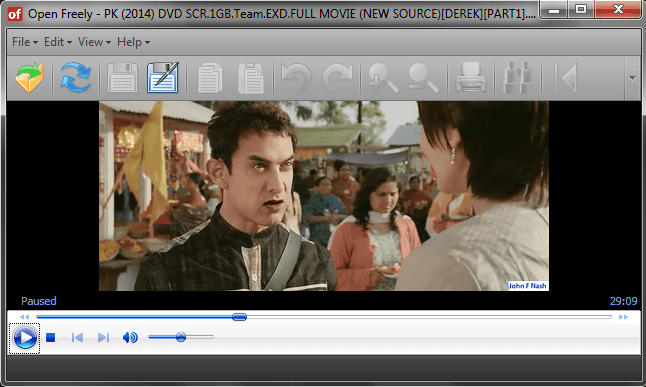Open the Edit menu
The width and height of the screenshot is (646, 387).
click(x=58, y=42)
